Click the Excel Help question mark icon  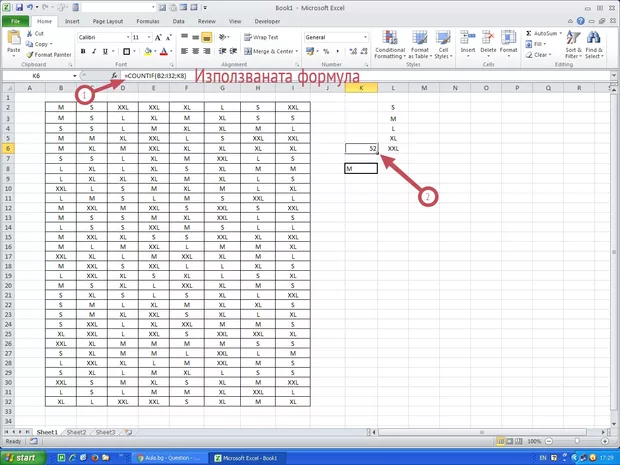click(580, 21)
